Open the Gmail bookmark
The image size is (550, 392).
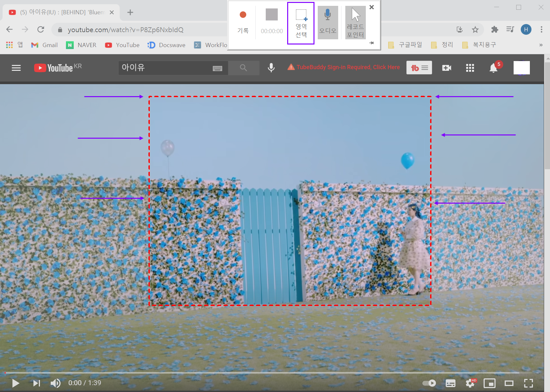(x=45, y=45)
